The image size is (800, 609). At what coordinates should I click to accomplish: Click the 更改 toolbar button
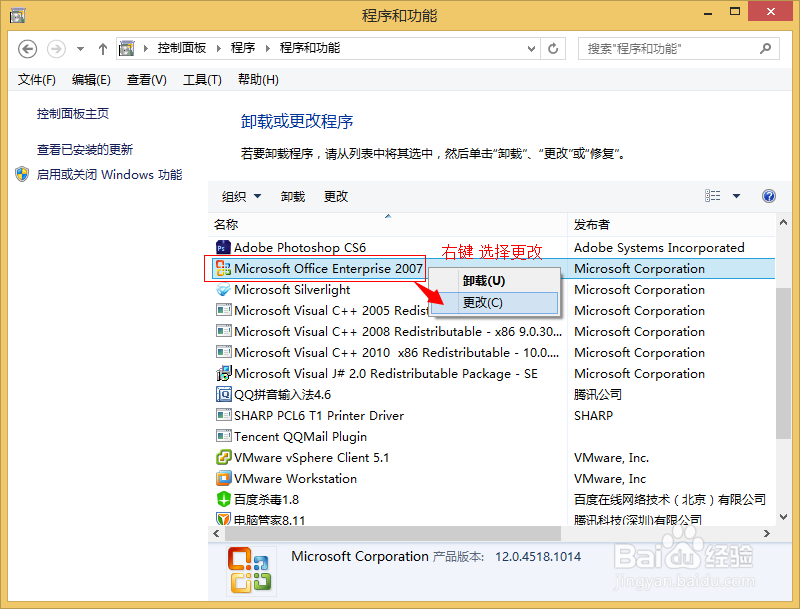tap(336, 196)
